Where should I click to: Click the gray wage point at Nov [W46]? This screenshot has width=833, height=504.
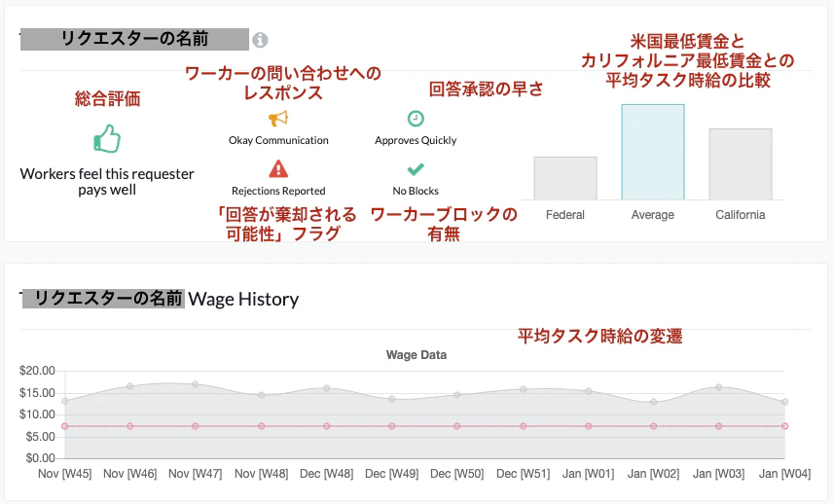point(130,386)
